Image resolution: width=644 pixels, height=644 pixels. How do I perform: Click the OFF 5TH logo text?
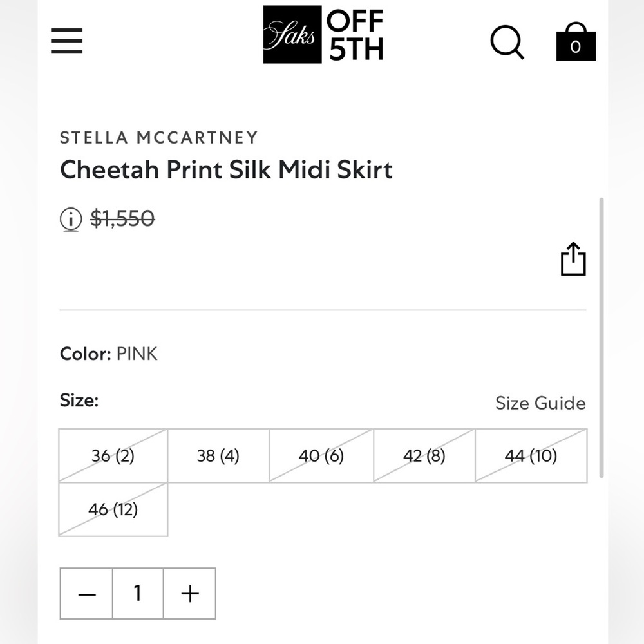[x=355, y=35]
